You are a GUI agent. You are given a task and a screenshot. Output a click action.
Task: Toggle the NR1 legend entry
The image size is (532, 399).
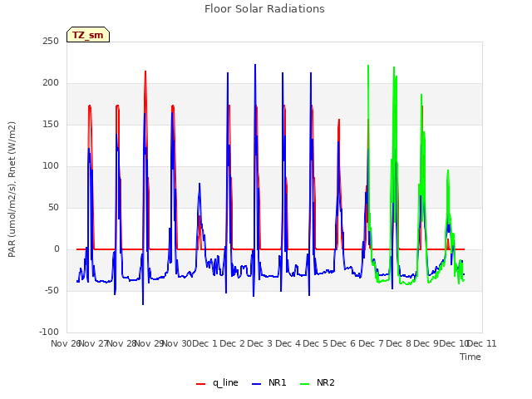[x=269, y=382]
